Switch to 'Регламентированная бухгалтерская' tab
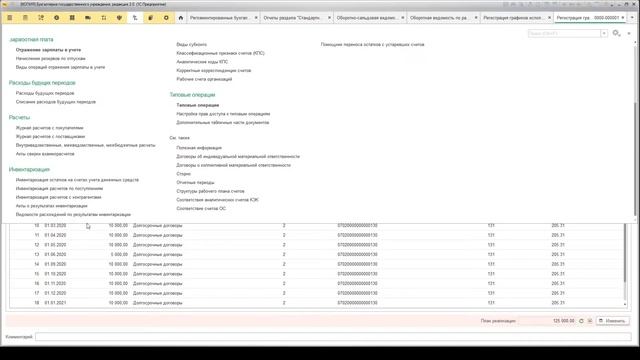Screen dimensions: 640x360 click(220, 18)
